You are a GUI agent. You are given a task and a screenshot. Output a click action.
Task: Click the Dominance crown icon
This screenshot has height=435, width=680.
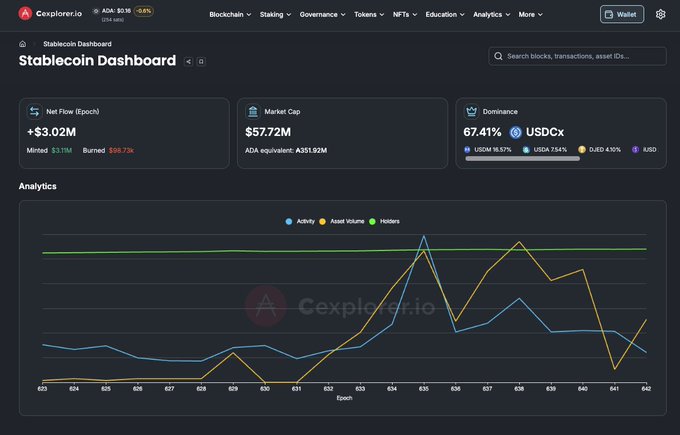coord(471,111)
